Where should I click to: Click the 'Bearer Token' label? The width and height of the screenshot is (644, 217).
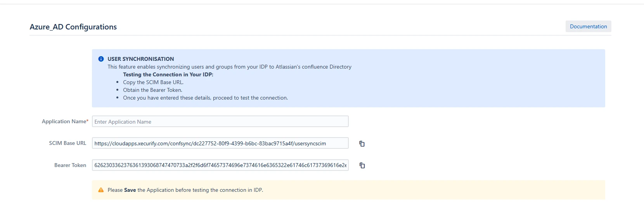click(70, 165)
